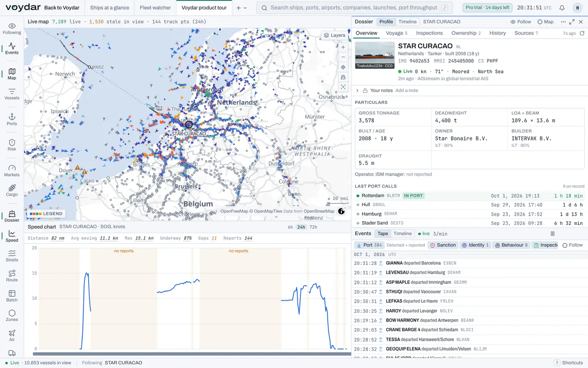Open the Zones hexagon icon
Viewport: 588px width, 368px height.
(12, 316)
